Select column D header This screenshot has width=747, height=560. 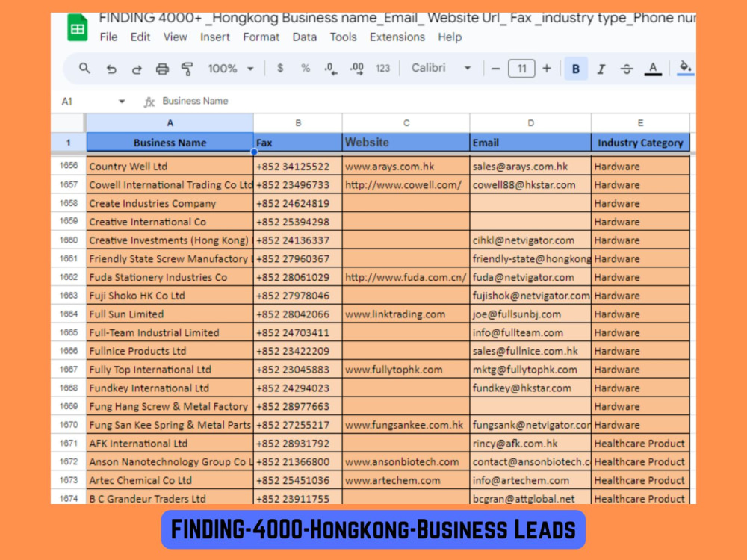530,123
